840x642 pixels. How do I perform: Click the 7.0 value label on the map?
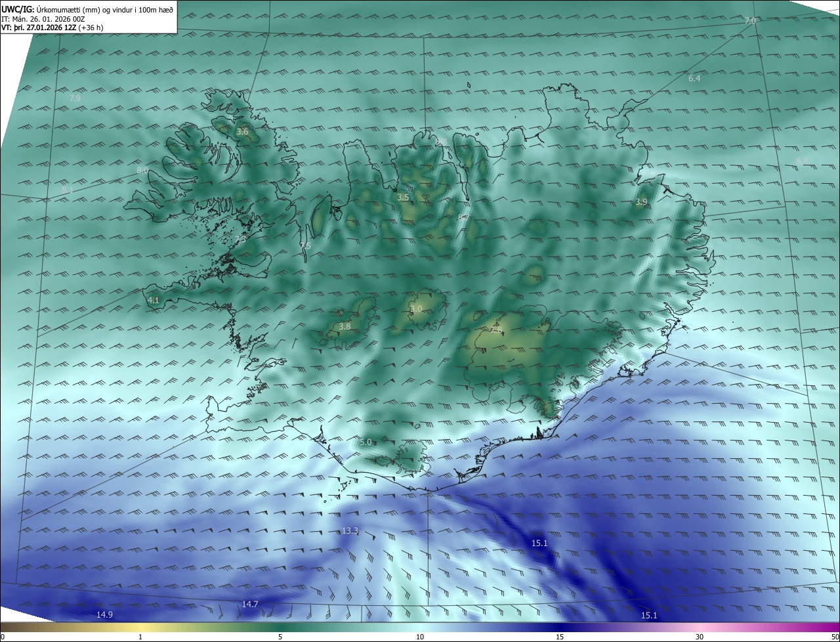(750, 21)
